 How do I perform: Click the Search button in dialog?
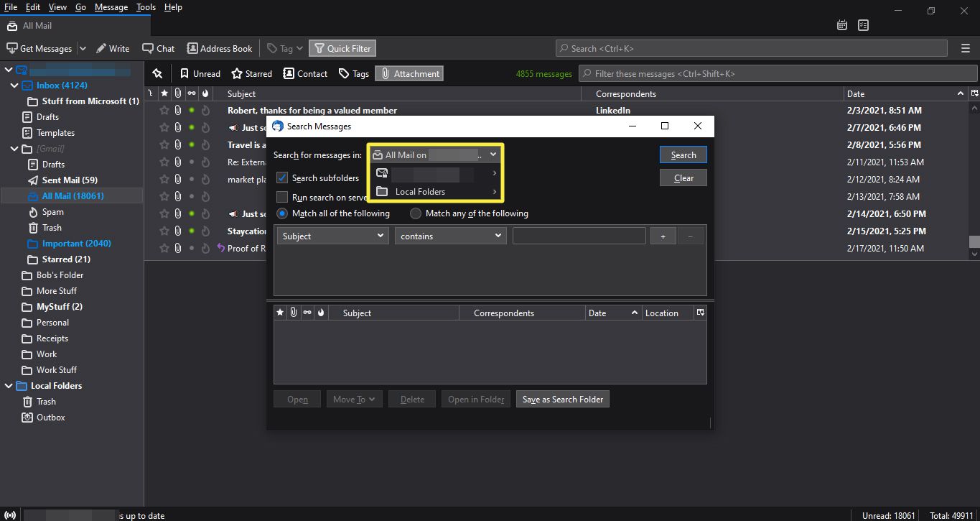683,155
